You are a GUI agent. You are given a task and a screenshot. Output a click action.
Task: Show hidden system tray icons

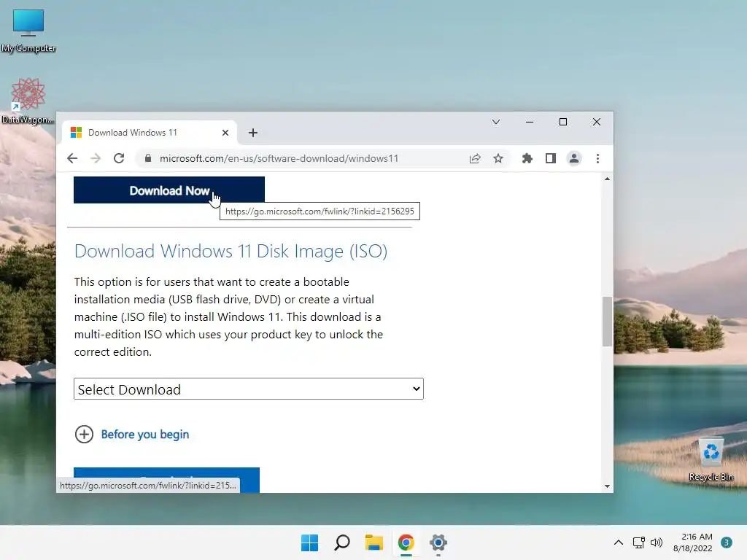coord(619,542)
